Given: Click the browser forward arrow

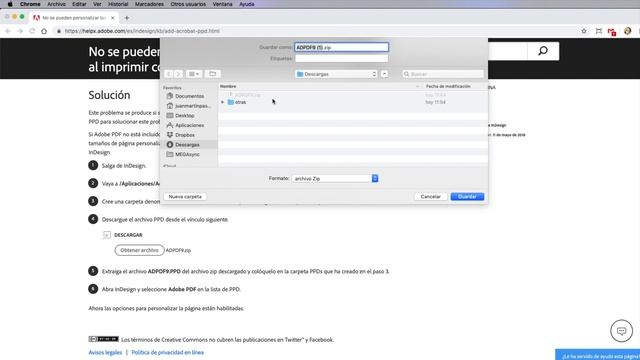Looking at the screenshot, I should (x=20, y=31).
